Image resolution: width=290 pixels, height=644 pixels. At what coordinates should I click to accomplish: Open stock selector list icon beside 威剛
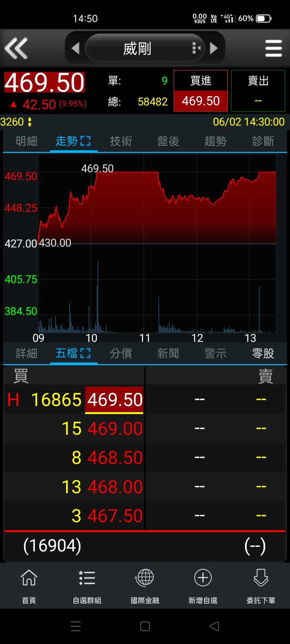point(196,48)
